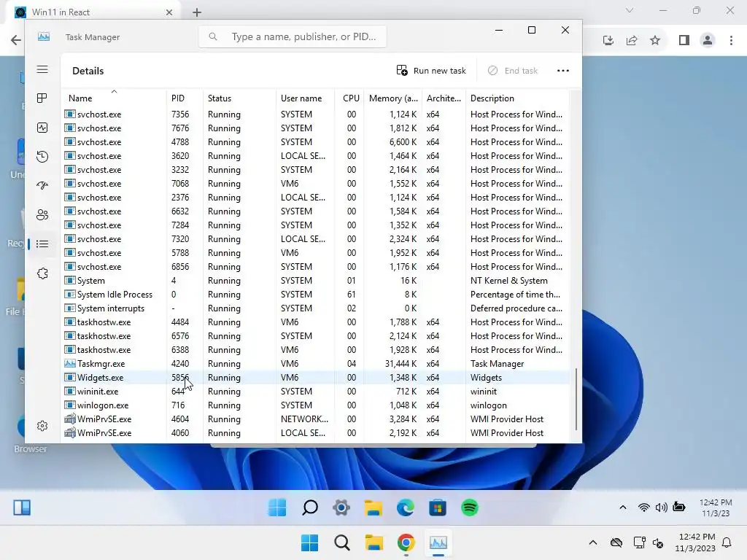This screenshot has width=747, height=560.
Task: Go back with the browser arrow
Action: pyautogui.click(x=16, y=41)
